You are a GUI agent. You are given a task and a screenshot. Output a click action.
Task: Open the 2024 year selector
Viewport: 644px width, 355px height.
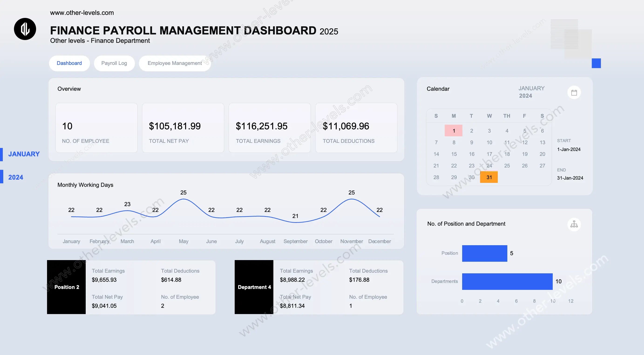pyautogui.click(x=16, y=177)
